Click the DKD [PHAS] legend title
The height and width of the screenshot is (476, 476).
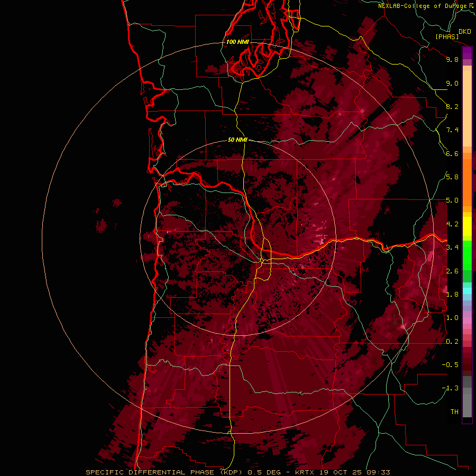453,34
